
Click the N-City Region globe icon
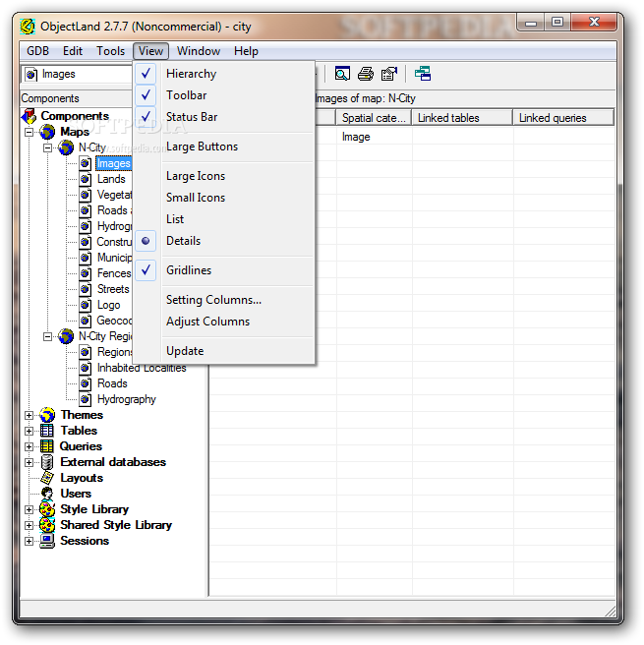coord(66,336)
